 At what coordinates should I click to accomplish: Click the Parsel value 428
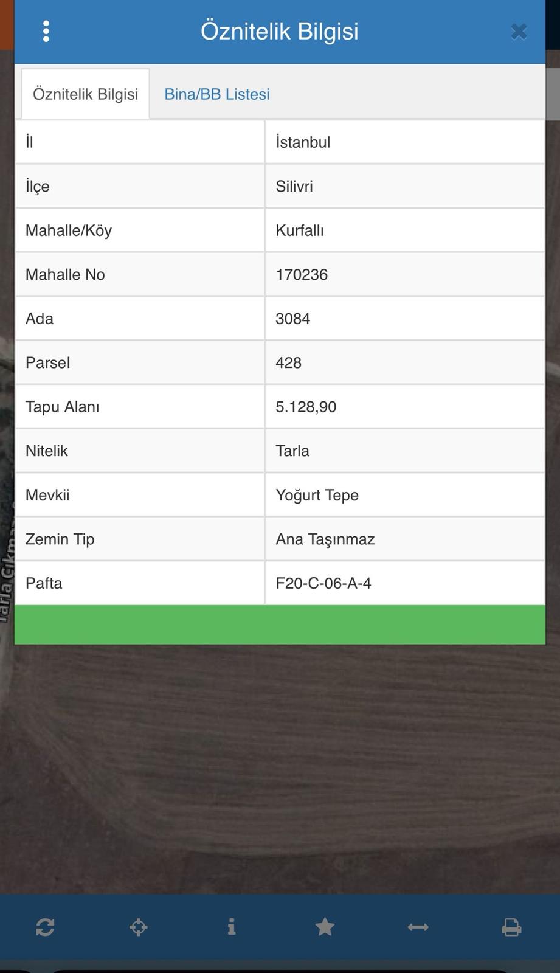(x=289, y=362)
